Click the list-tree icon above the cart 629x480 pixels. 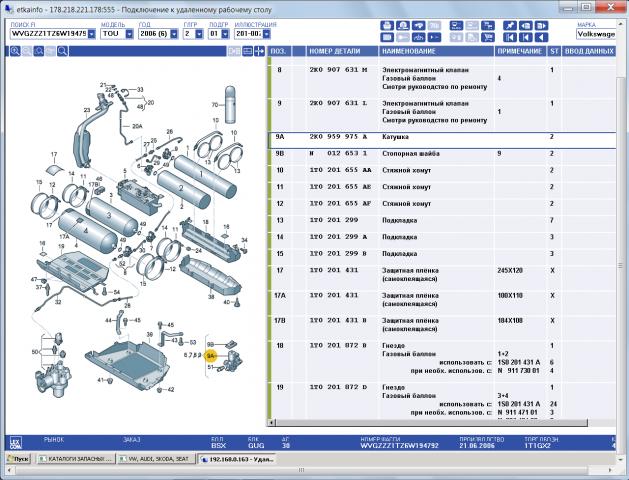point(488,26)
